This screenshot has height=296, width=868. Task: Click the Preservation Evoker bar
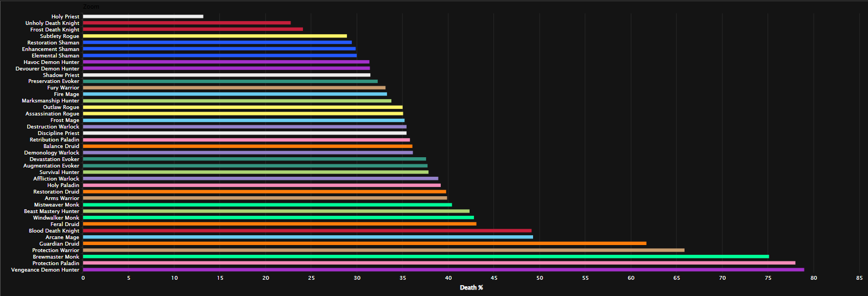(x=230, y=81)
